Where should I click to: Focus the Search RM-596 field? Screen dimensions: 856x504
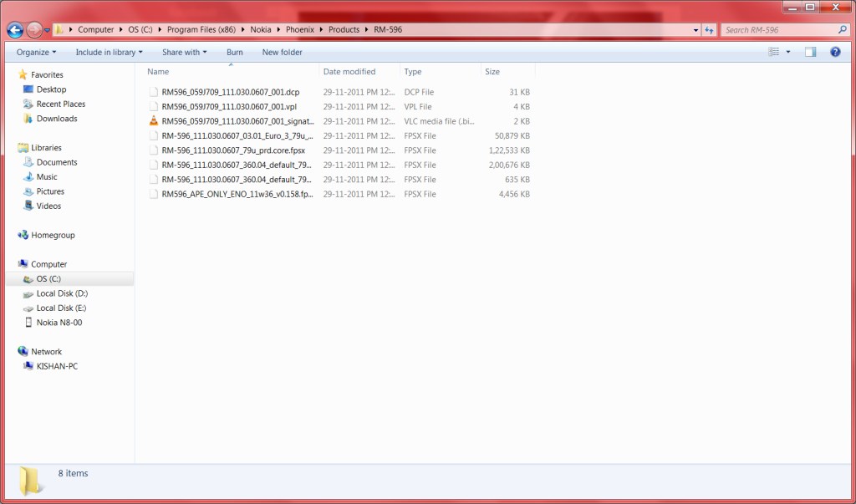tap(781, 29)
